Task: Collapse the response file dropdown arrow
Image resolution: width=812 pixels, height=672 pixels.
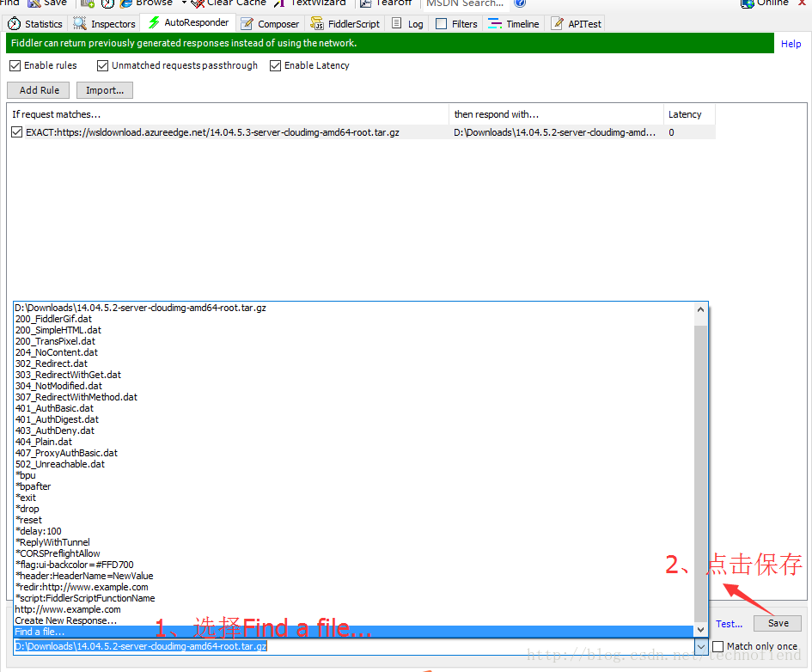Action: tap(700, 646)
